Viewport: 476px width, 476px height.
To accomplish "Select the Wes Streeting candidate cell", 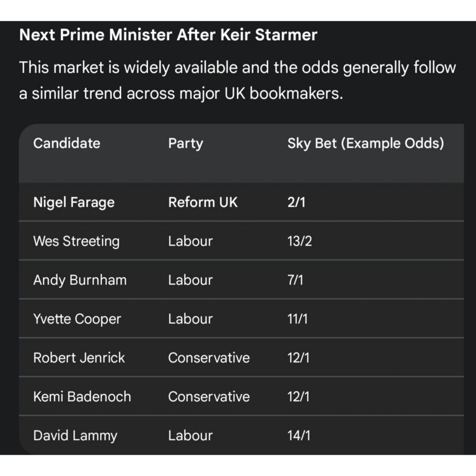I will (x=76, y=241).
